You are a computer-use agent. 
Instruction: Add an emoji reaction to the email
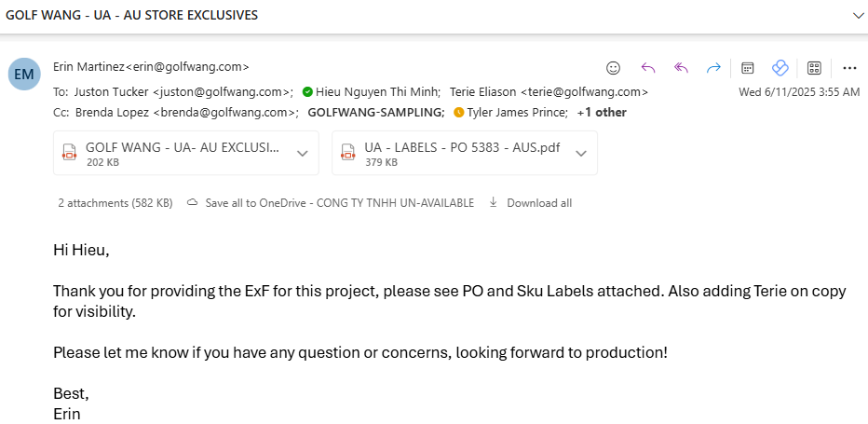tap(613, 67)
